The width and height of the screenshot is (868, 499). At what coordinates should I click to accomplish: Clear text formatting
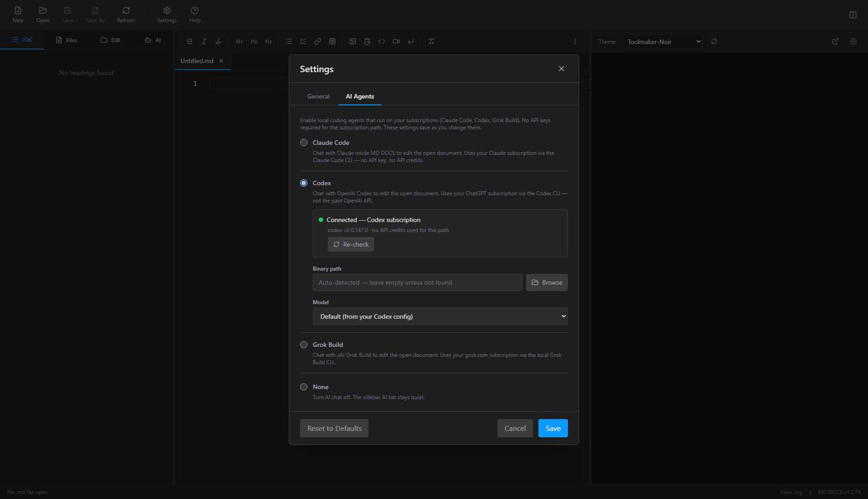(431, 41)
